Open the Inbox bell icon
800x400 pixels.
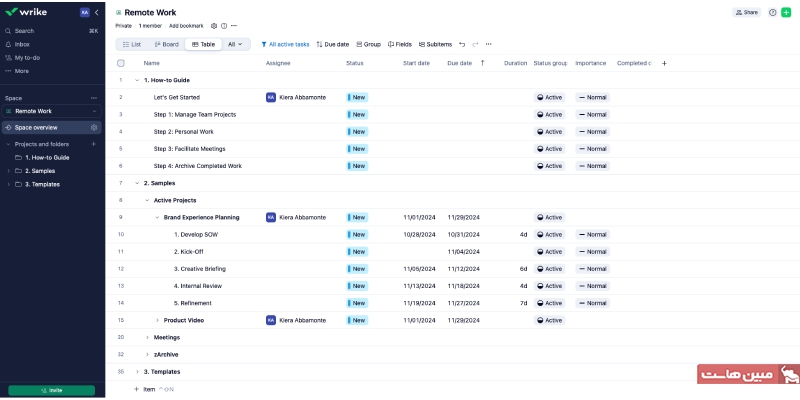(9, 44)
